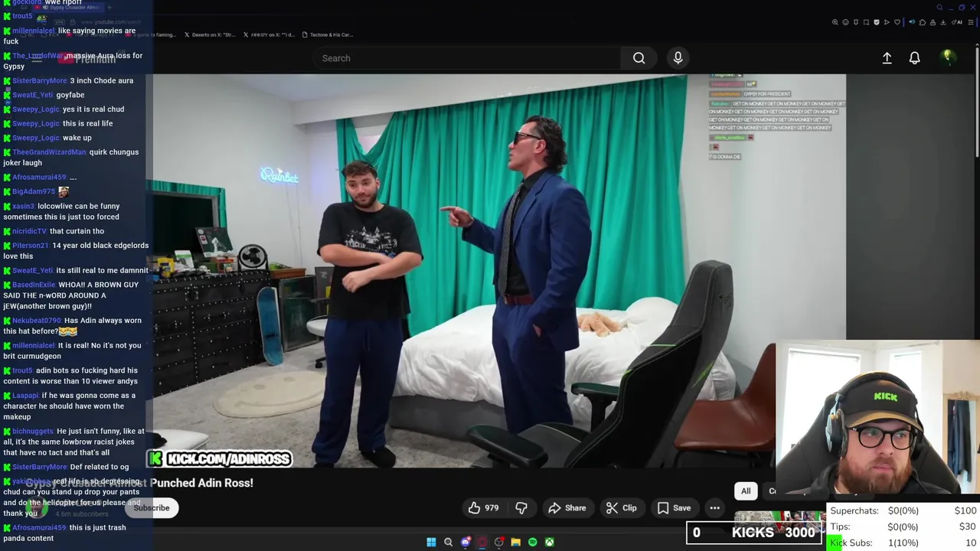The image size is (980, 551).
Task: Focus the YouTube Search input field
Action: pyautogui.click(x=467, y=58)
